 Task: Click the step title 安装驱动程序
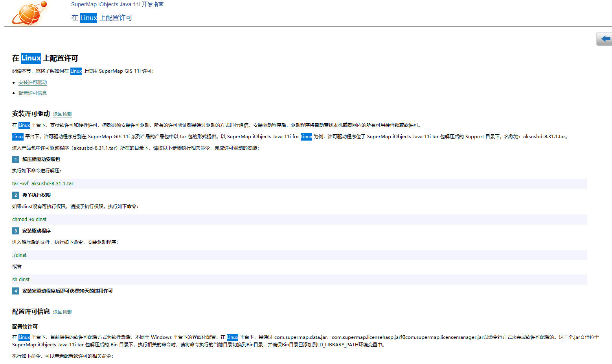(x=37, y=231)
